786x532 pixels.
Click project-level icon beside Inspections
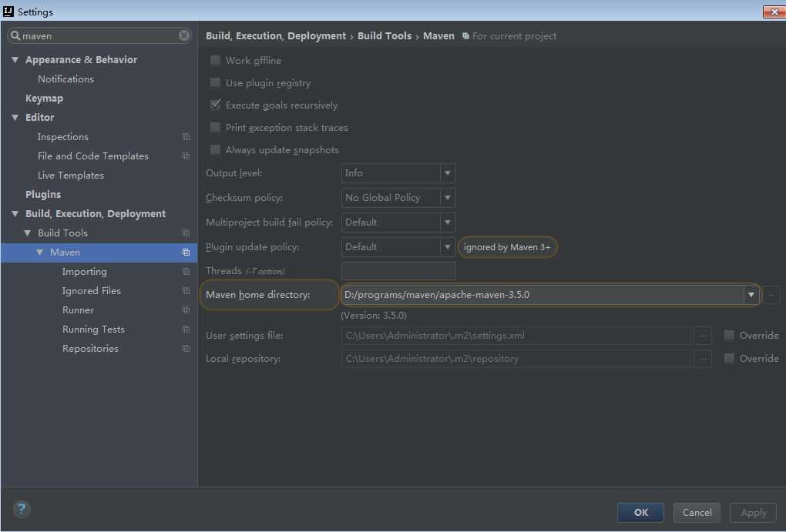click(x=186, y=137)
